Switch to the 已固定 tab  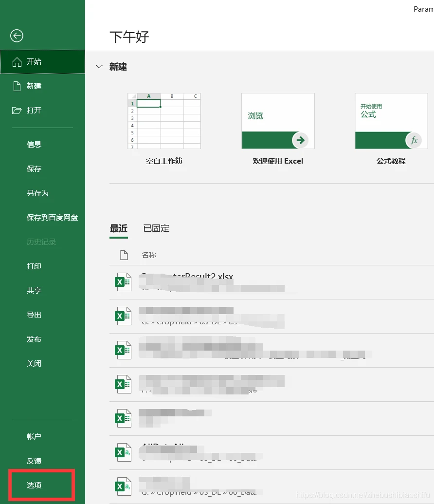[156, 228]
